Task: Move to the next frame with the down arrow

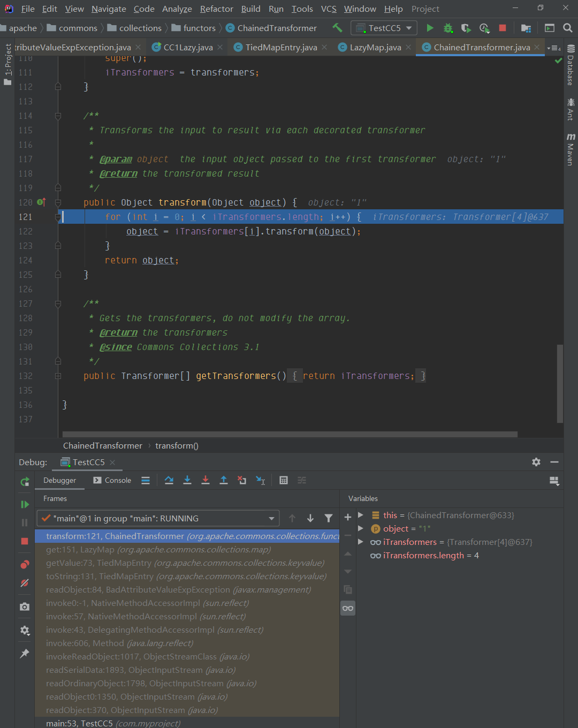Action: [x=310, y=518]
